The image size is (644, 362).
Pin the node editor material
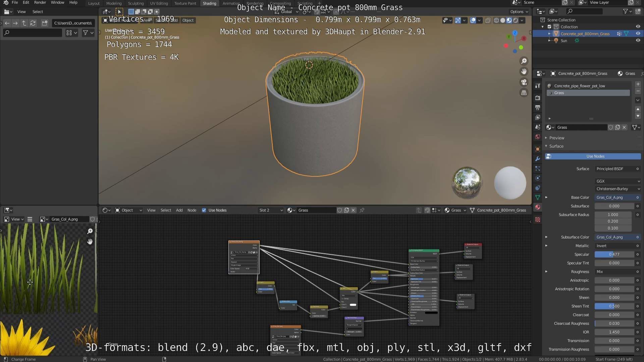(362, 210)
